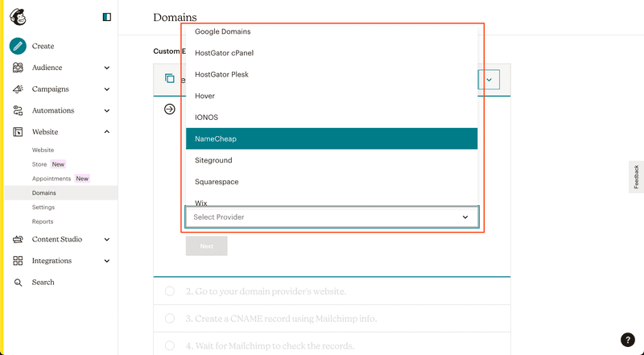Screen dimensions: 644x355
Task: Choose HostGator Plesk option
Action: click(332, 74)
